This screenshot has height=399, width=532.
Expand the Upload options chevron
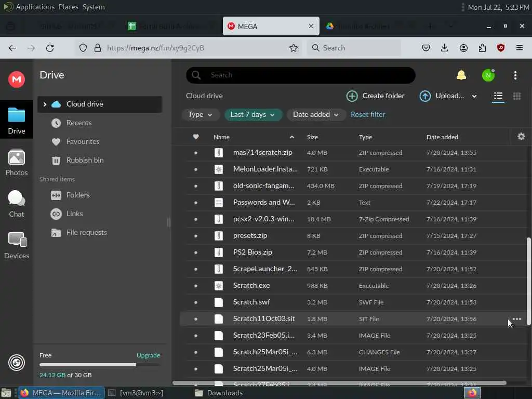click(x=474, y=96)
